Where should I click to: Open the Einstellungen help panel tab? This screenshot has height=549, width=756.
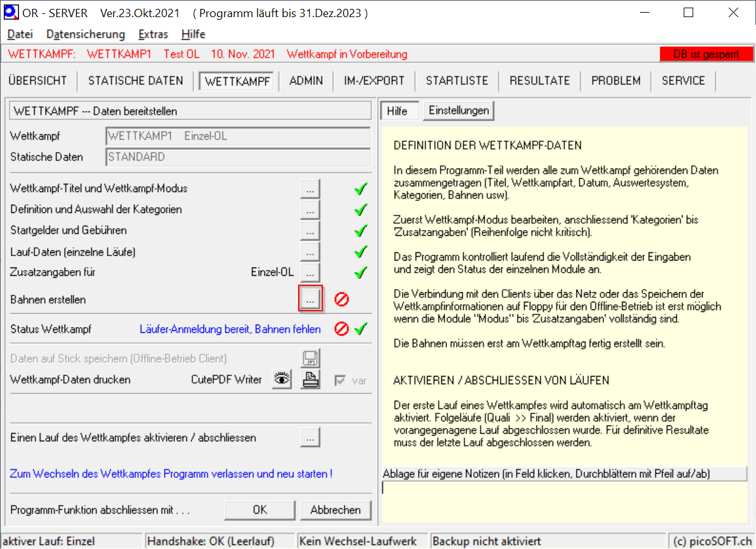click(459, 110)
